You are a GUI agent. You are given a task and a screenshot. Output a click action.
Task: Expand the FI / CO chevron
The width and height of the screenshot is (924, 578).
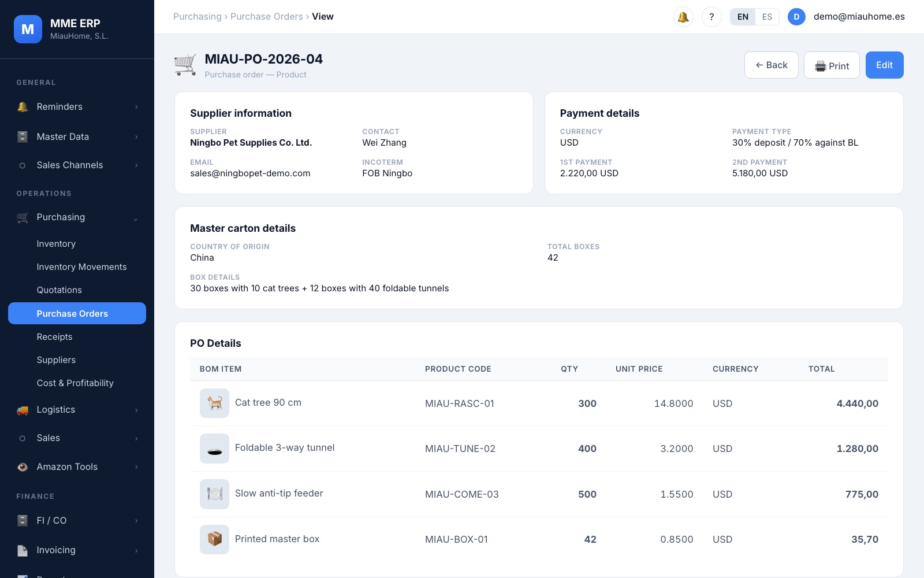click(x=136, y=521)
